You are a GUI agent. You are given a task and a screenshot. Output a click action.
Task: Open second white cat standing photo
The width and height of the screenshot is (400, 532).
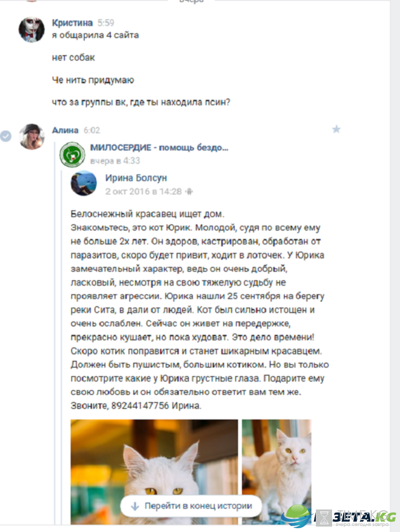[277, 472]
